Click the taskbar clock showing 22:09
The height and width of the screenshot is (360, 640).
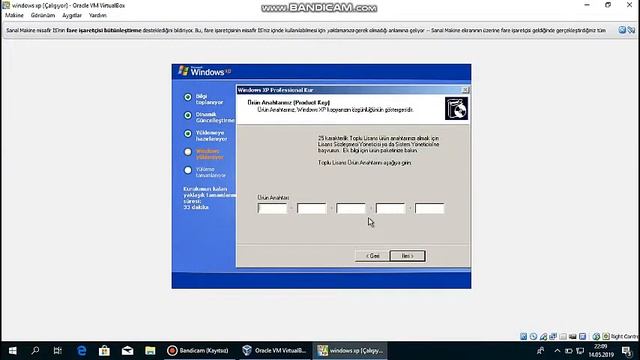click(x=601, y=351)
